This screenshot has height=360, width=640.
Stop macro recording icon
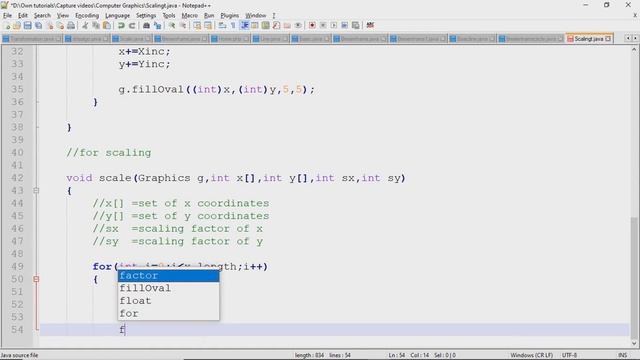(323, 25)
